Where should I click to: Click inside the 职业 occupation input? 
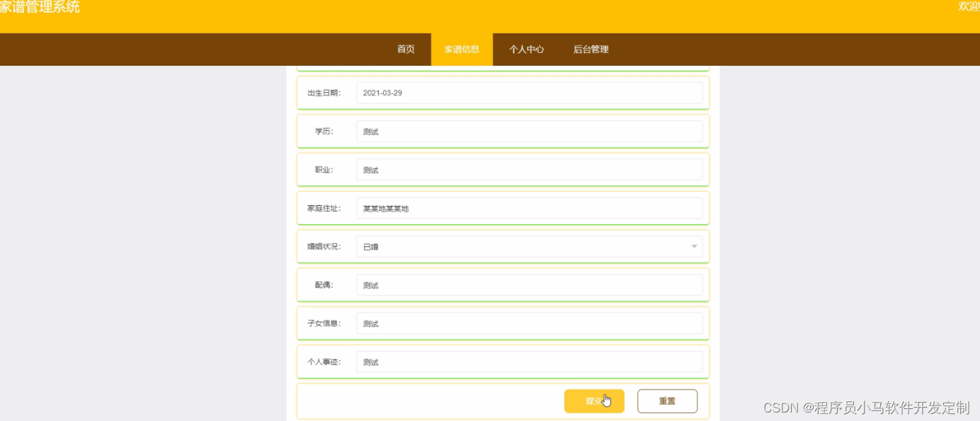[x=530, y=169]
